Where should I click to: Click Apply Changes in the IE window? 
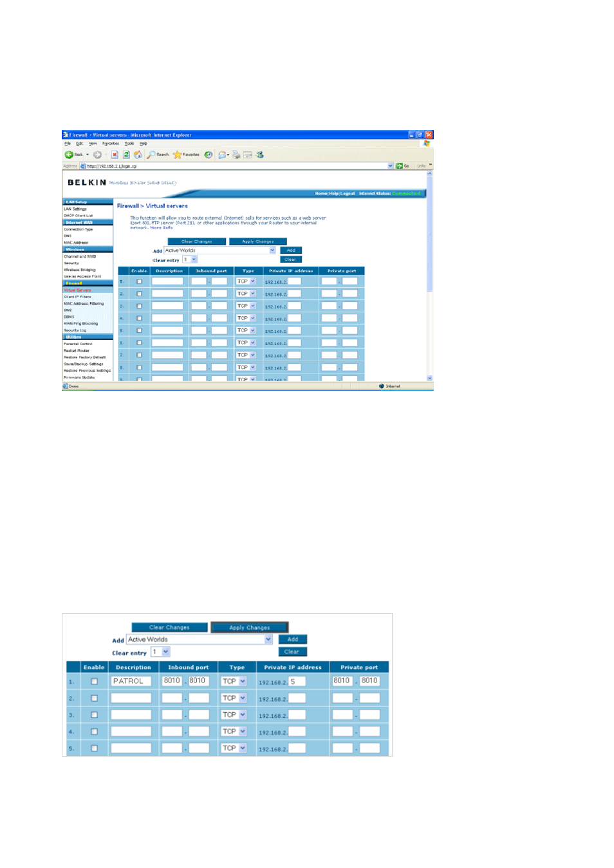[x=258, y=241]
